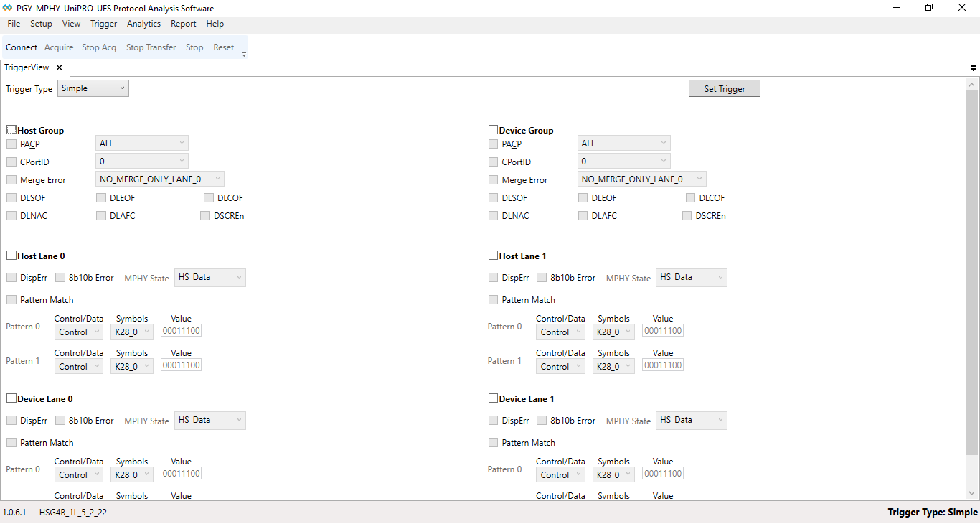Enable the Host Group checkbox
Viewport: 980px width, 524px height.
(x=11, y=130)
